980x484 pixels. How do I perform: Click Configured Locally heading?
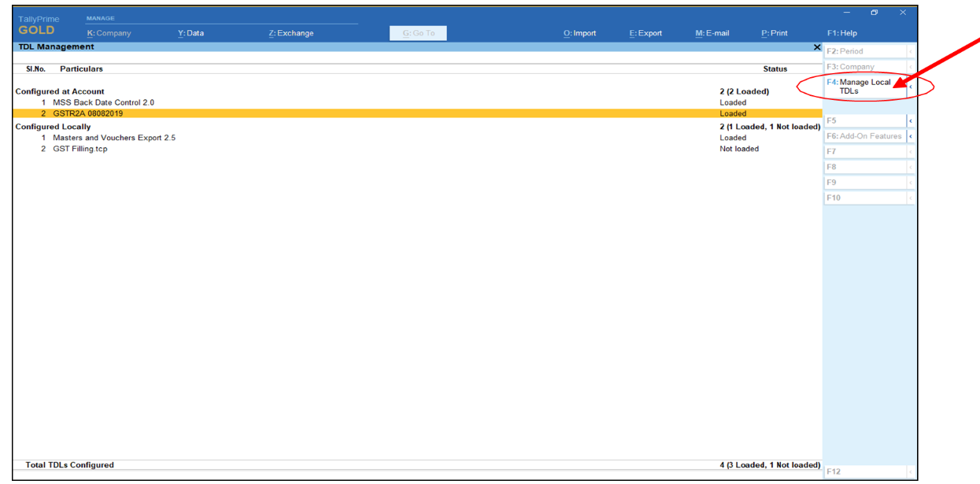coord(53,127)
